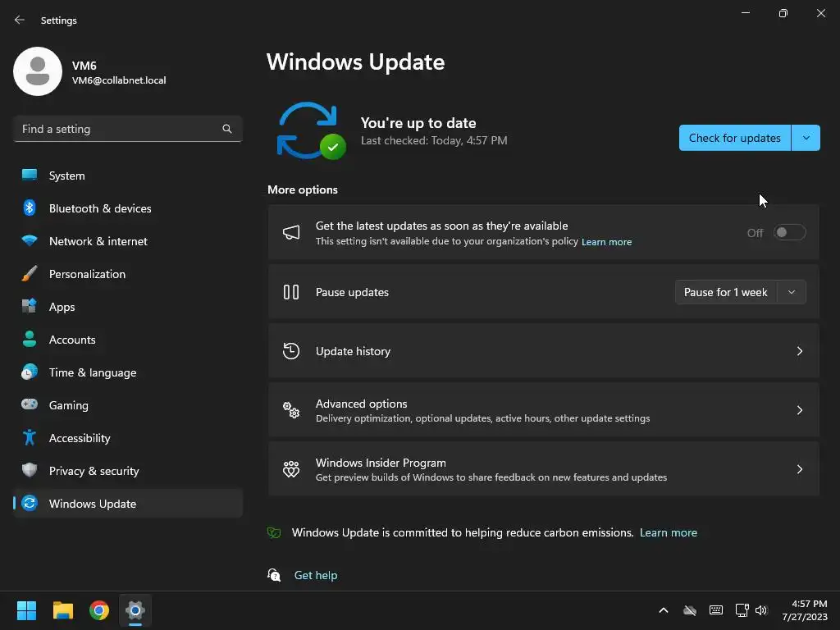Open Learn more about organization policy
The image size is (840, 630).
[x=606, y=242]
